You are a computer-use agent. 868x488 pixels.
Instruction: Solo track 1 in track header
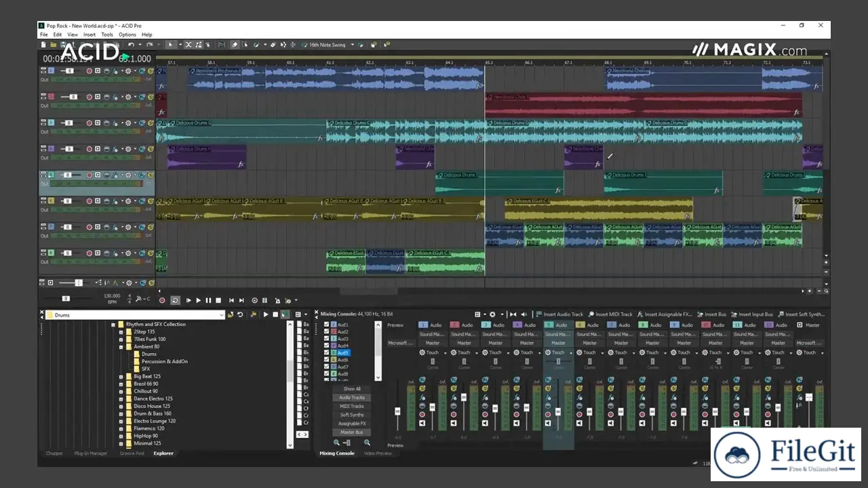151,71
